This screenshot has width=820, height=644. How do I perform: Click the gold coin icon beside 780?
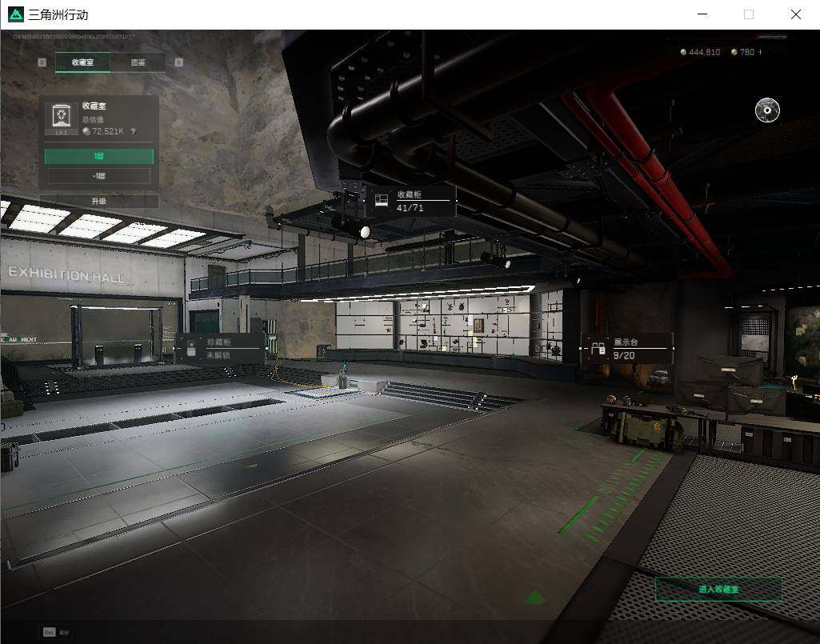(x=734, y=52)
